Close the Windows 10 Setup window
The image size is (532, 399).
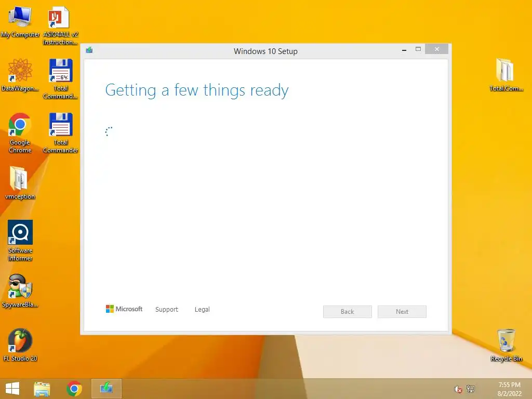tap(436, 49)
